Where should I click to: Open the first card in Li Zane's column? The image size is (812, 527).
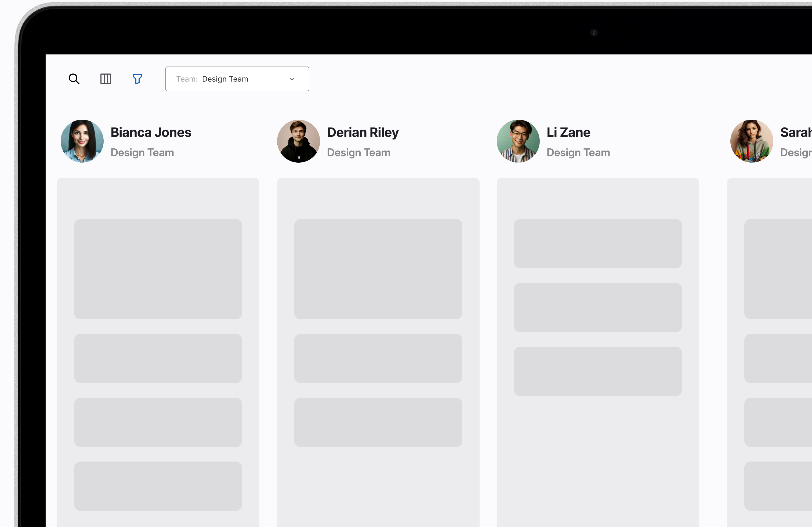[x=598, y=243]
